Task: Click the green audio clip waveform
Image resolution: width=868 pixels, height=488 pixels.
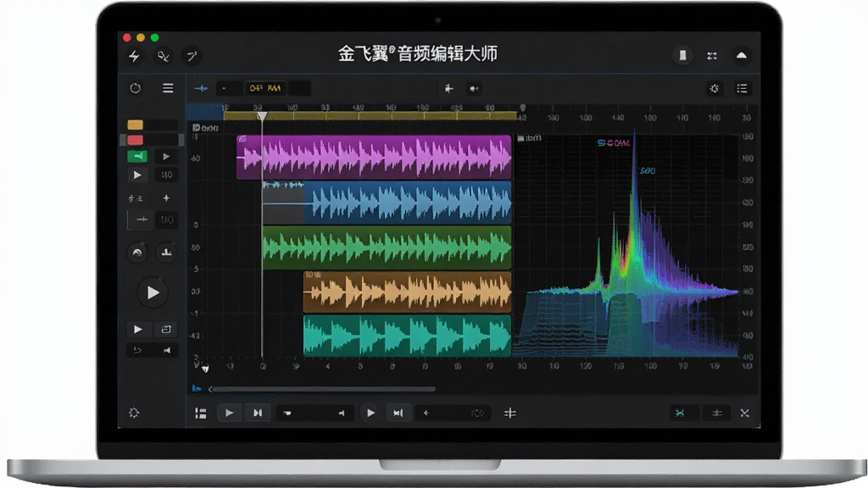Action: pos(387,248)
